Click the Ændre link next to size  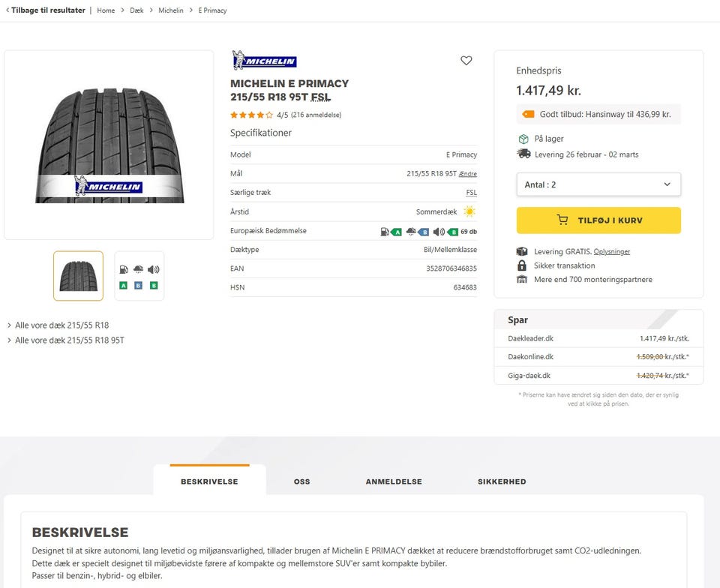[x=468, y=174]
